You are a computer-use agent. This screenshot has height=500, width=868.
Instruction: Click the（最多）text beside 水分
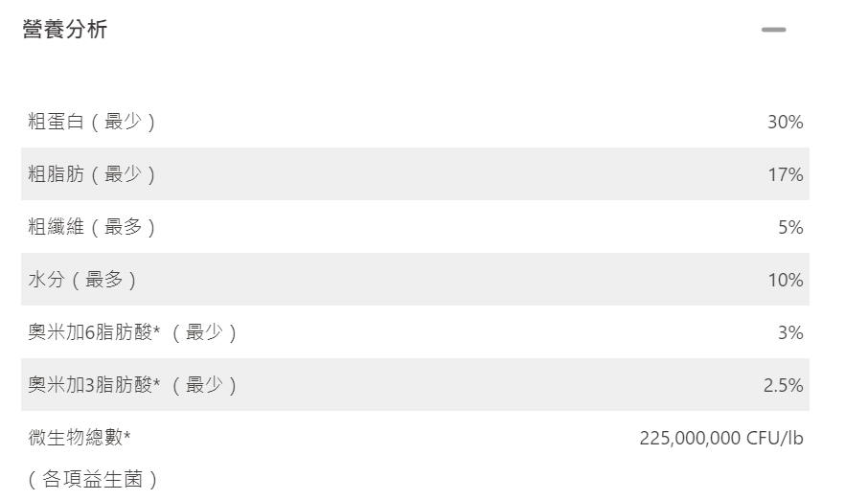(111, 280)
